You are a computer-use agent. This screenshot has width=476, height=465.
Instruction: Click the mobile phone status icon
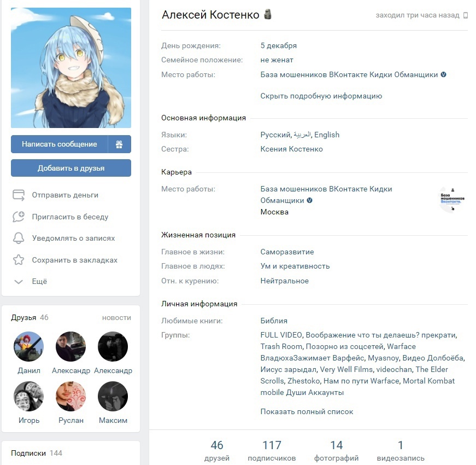pyautogui.click(x=466, y=15)
